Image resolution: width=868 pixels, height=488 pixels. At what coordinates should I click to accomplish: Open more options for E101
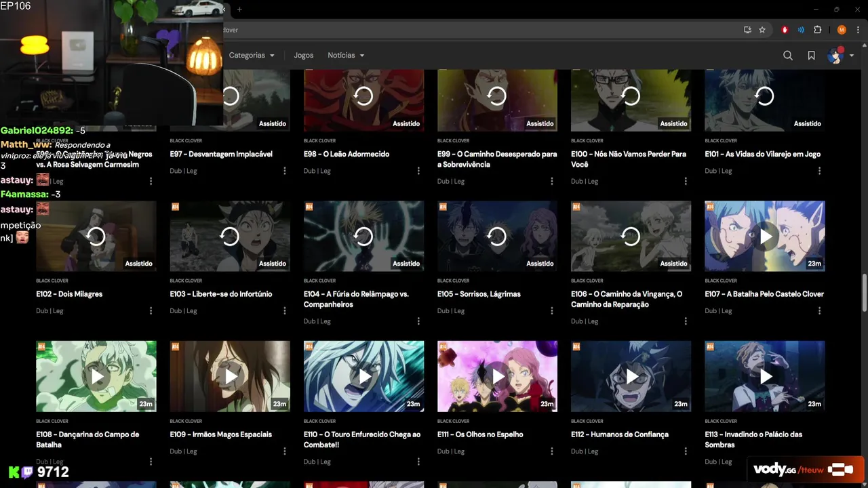(x=819, y=171)
